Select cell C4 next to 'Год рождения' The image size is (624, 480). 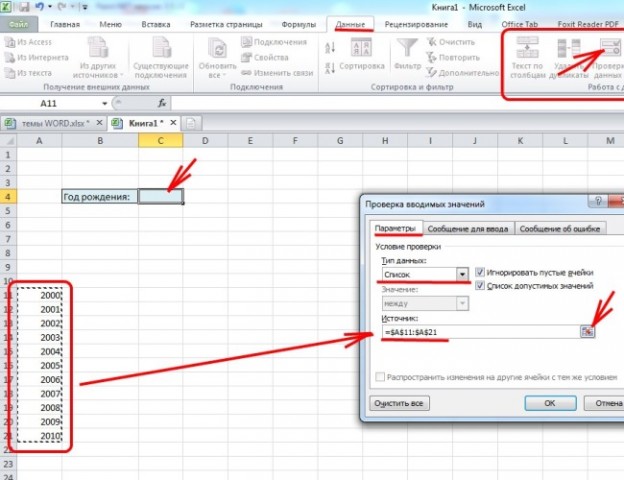[160, 196]
